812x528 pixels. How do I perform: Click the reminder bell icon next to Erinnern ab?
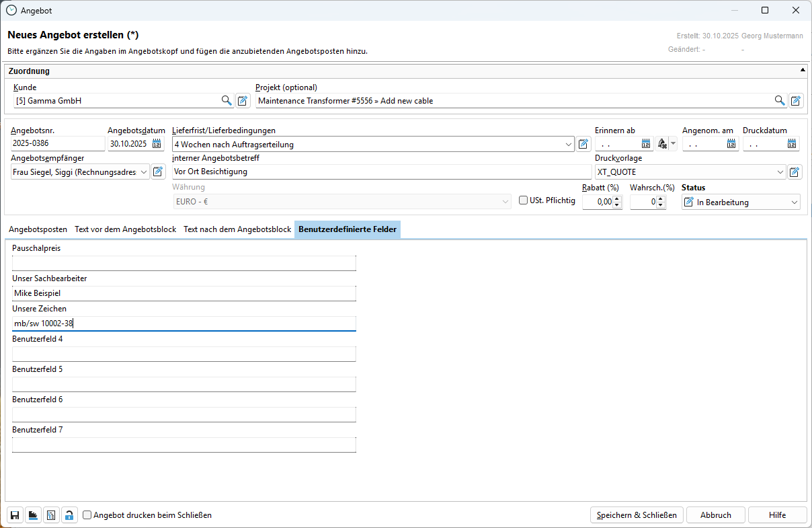coord(663,144)
